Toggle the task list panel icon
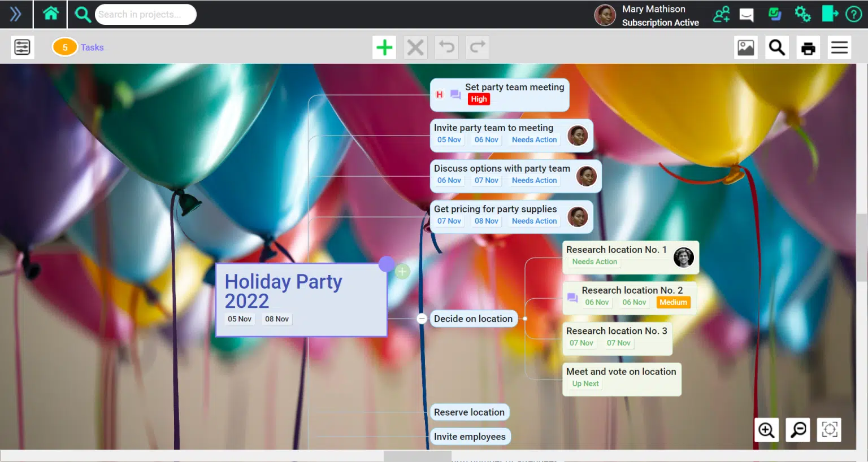868x462 pixels. (23, 47)
